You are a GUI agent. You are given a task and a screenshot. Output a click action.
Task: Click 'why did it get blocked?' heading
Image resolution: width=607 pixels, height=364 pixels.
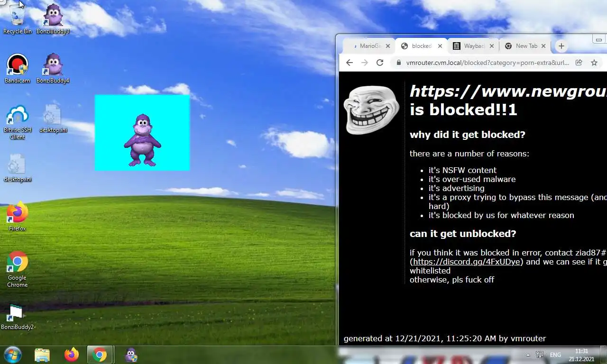pyautogui.click(x=468, y=135)
